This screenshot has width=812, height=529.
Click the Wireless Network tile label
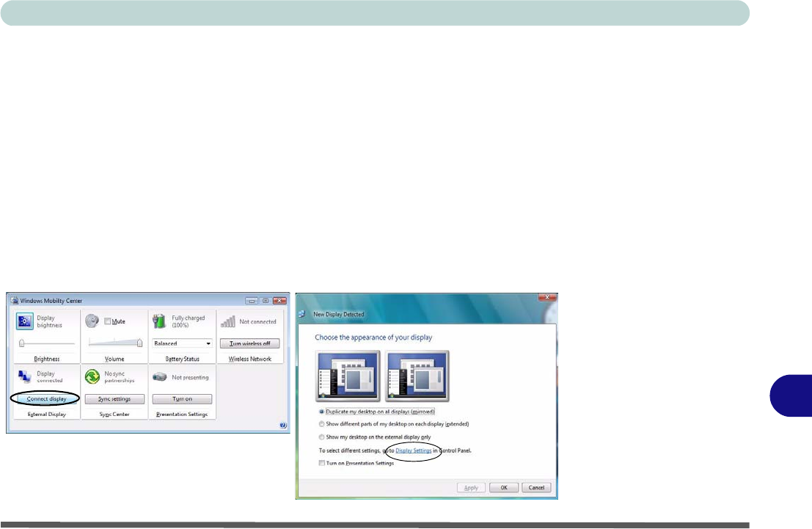click(250, 359)
